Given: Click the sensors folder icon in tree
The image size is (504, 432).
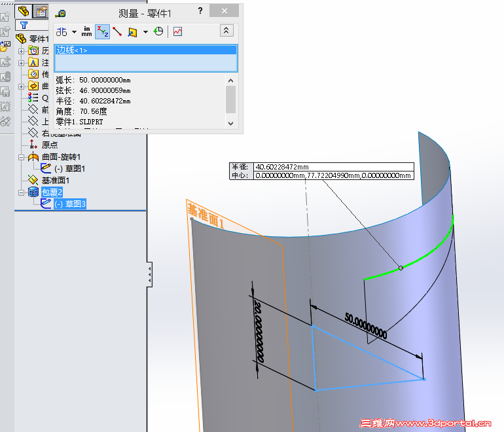Looking at the screenshot, I should [33, 74].
